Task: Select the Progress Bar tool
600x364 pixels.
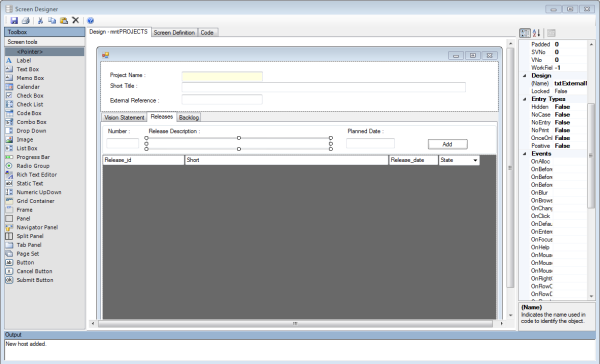Action: (x=45, y=157)
